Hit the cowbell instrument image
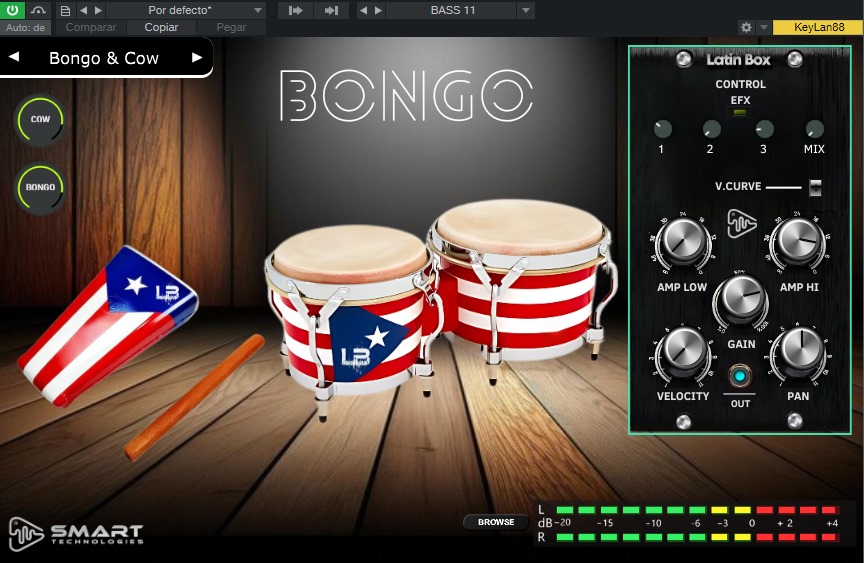The image size is (864, 563). click(x=107, y=325)
